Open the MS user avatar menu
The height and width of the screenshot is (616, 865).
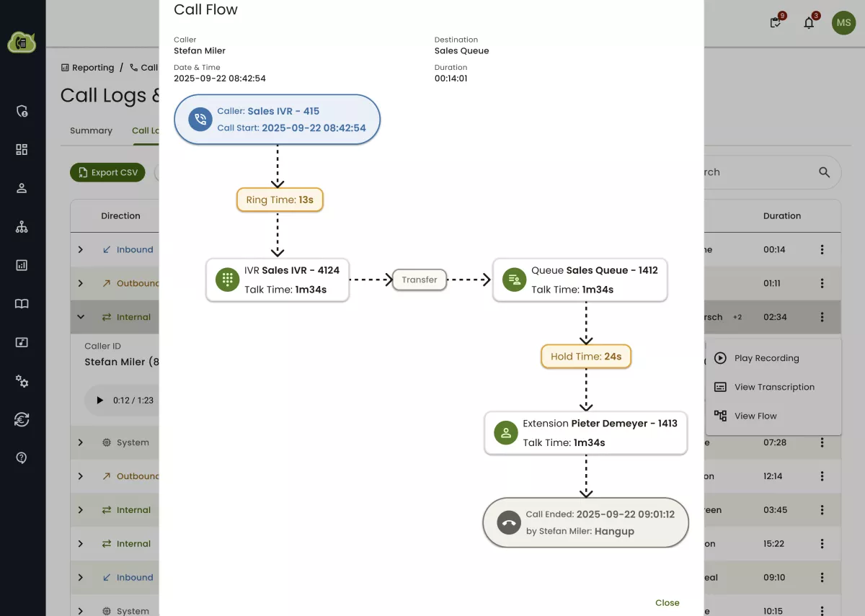pyautogui.click(x=843, y=23)
